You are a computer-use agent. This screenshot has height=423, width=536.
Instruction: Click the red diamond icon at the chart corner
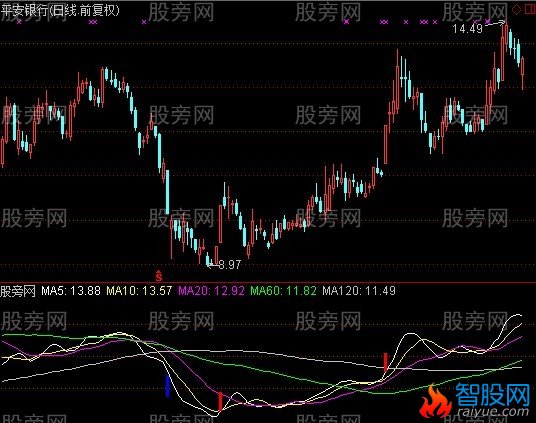(516, 9)
